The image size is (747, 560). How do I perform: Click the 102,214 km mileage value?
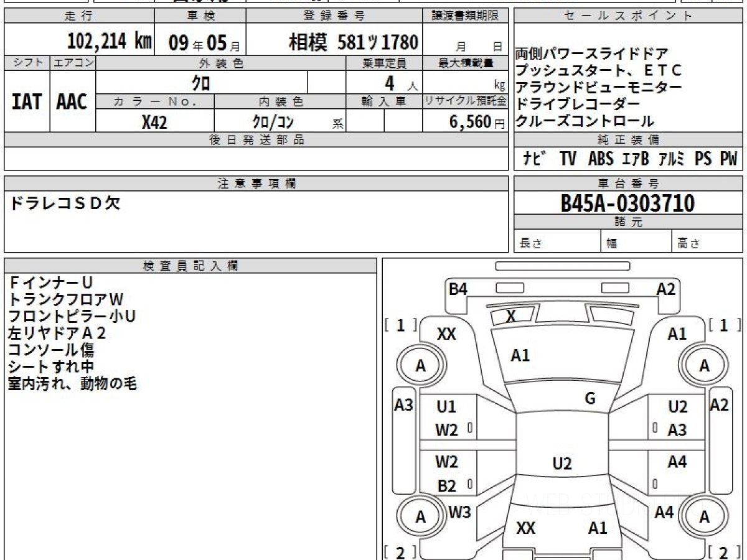pyautogui.click(x=109, y=42)
